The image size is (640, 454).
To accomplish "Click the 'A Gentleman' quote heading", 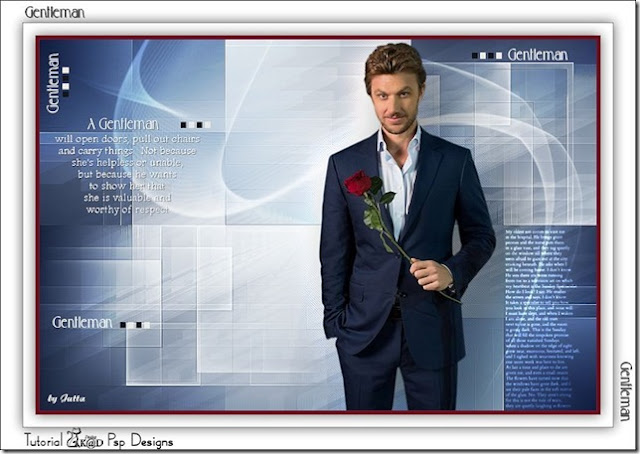I will click(123, 124).
